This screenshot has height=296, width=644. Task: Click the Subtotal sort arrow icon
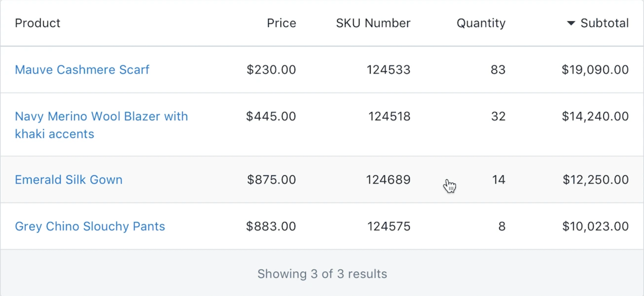pyautogui.click(x=571, y=23)
